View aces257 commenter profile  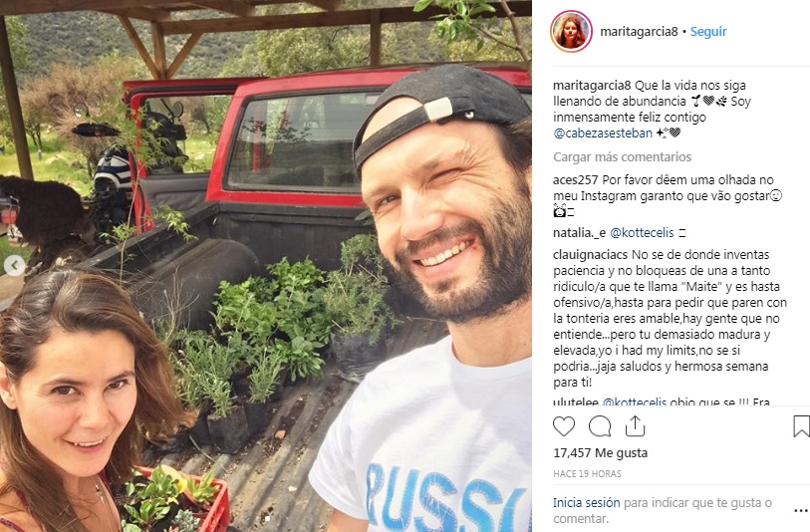[x=576, y=180]
